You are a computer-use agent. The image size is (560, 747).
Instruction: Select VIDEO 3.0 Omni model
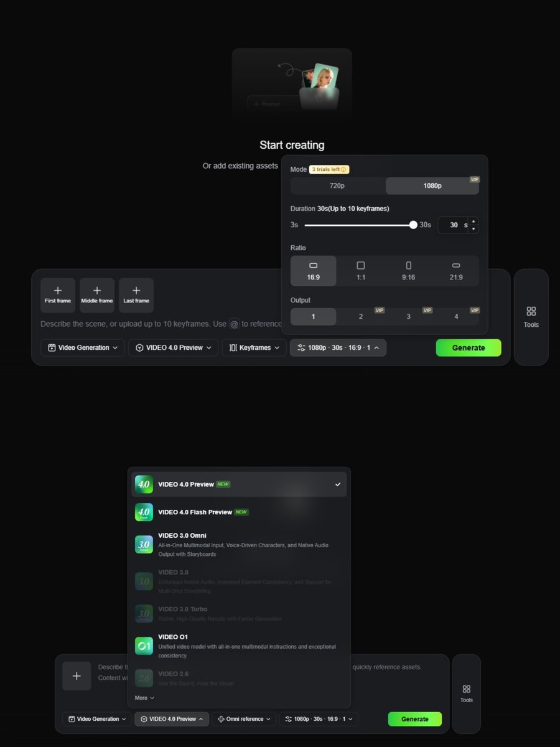(239, 545)
